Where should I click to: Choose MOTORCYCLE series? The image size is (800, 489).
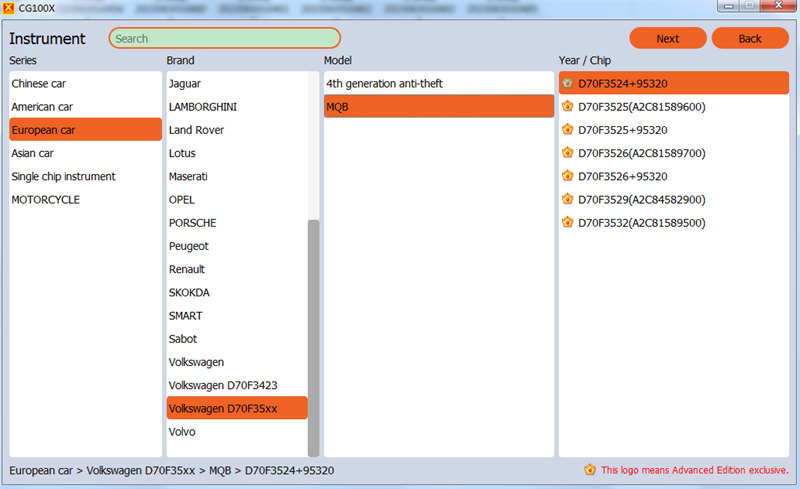click(85, 200)
